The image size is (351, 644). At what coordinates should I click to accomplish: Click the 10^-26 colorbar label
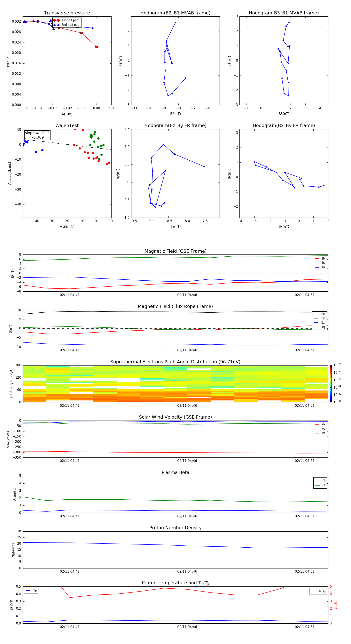[337, 365]
